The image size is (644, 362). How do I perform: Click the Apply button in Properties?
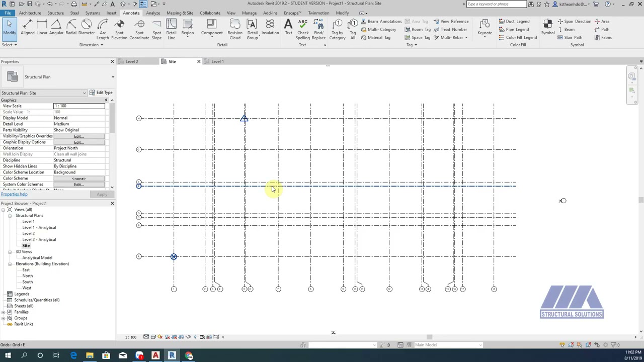[102, 195]
